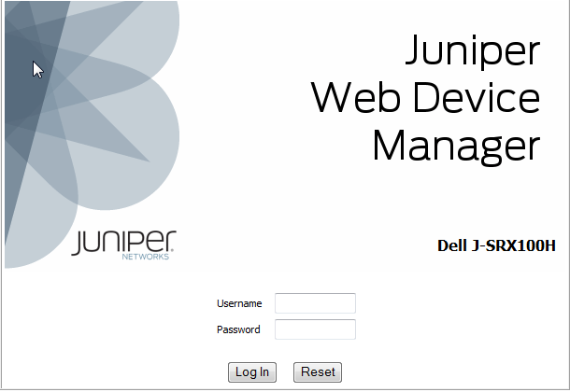Focus the Password text box
Viewport: 570px width, 392px height.
[315, 329]
